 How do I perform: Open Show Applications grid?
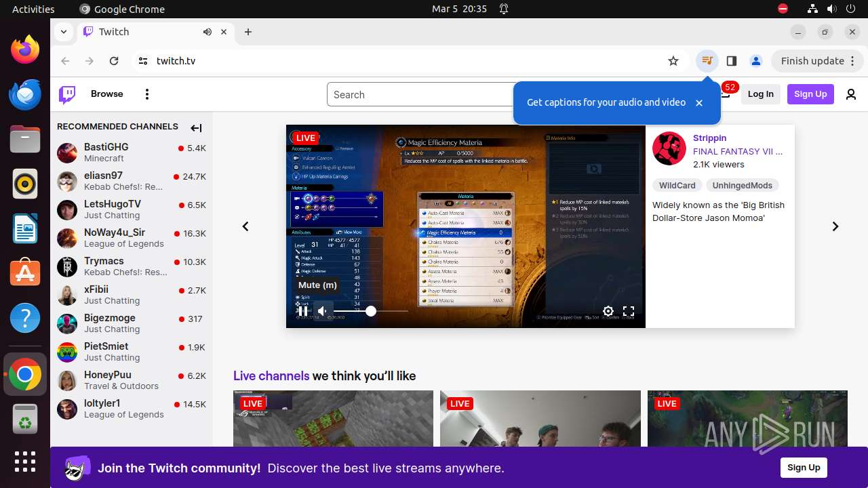tap(25, 462)
